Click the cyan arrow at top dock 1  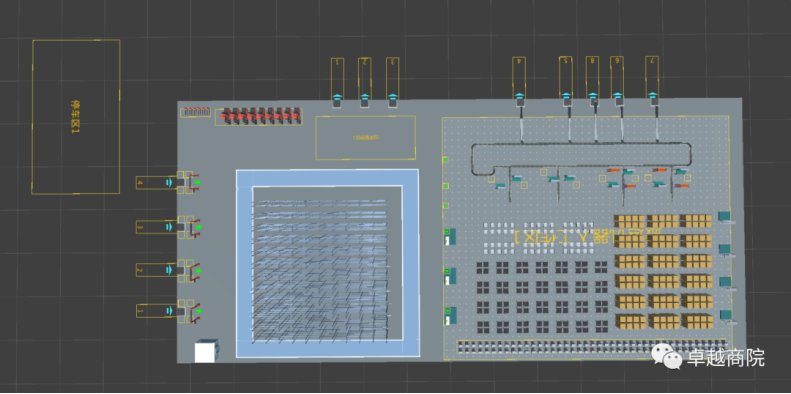coord(337,97)
